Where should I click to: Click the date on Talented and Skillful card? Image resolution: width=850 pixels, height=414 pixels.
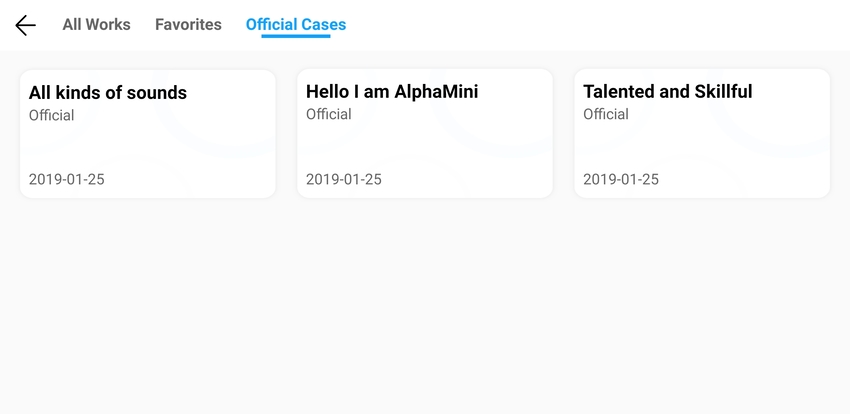point(621,179)
